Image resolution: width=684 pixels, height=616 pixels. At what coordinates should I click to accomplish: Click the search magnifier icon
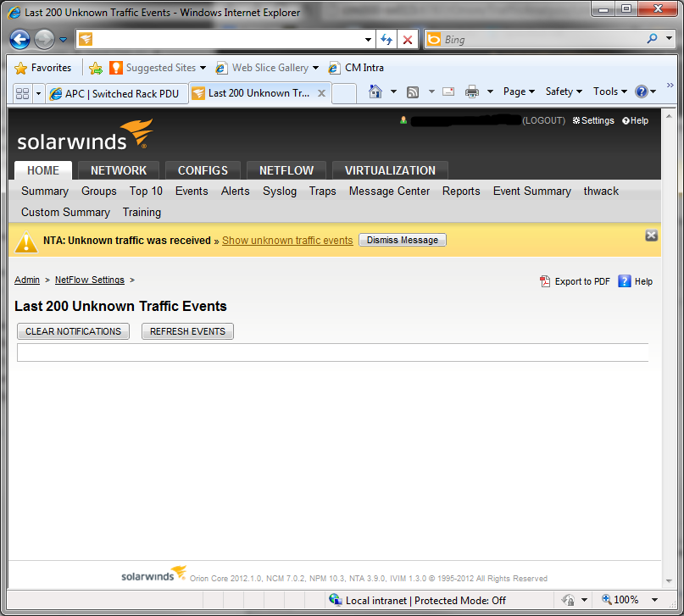pyautogui.click(x=652, y=39)
